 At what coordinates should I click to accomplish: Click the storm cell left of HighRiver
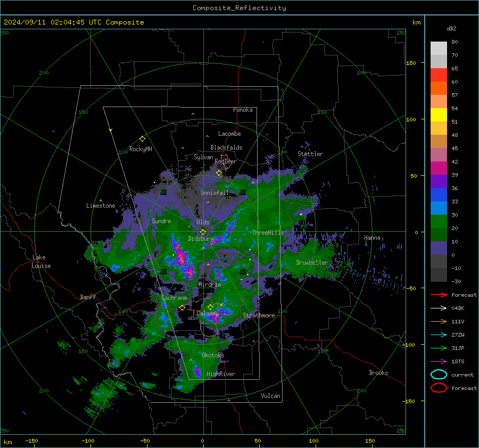[x=197, y=372]
